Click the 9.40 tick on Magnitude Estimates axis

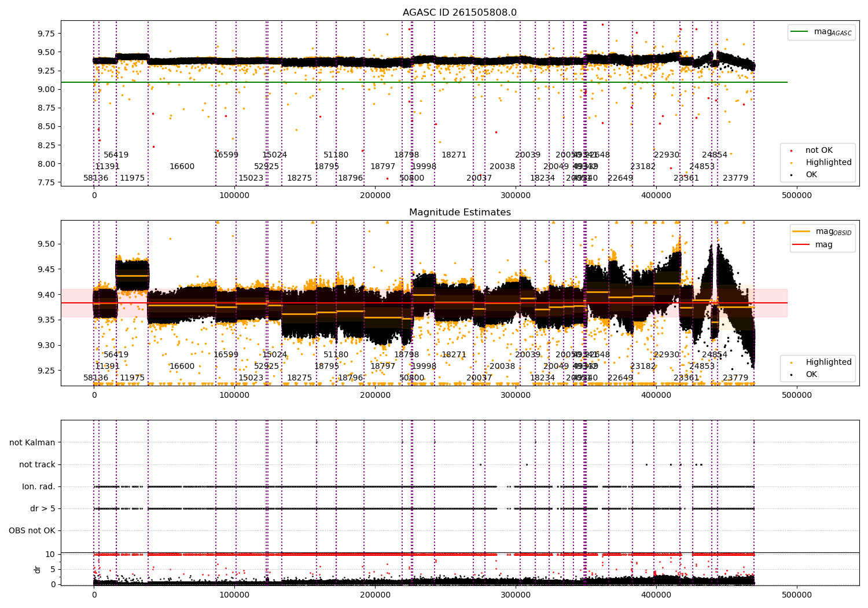click(x=46, y=295)
